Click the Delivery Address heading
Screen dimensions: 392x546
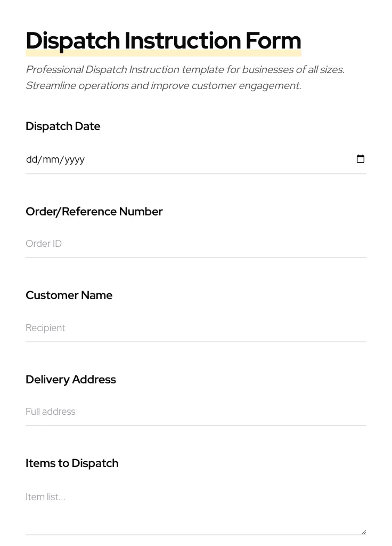[71, 379]
